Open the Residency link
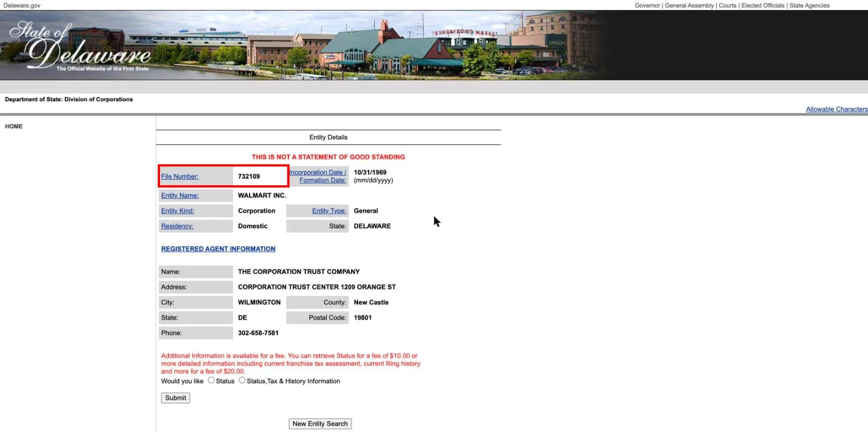 [177, 226]
